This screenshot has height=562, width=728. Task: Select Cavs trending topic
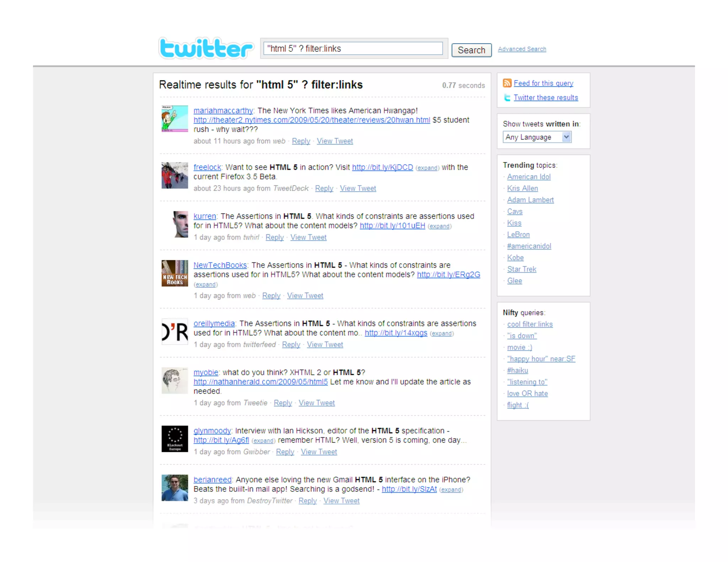click(x=514, y=211)
